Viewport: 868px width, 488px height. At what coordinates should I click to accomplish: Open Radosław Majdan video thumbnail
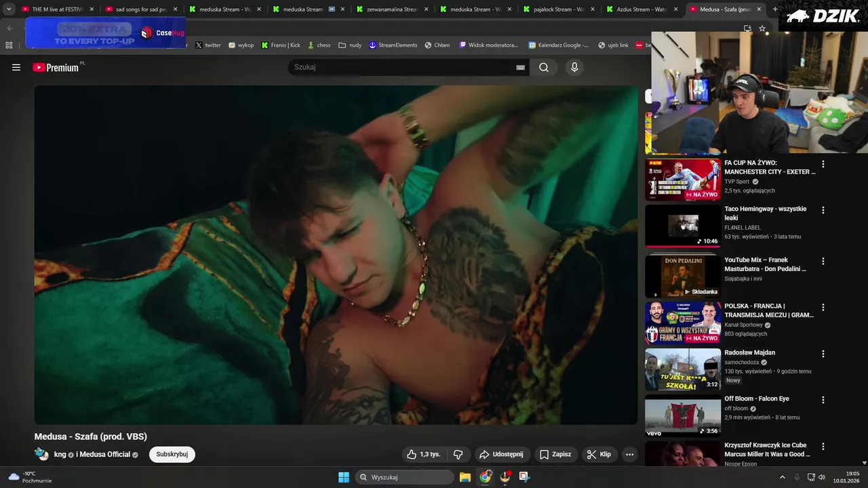[x=683, y=369]
